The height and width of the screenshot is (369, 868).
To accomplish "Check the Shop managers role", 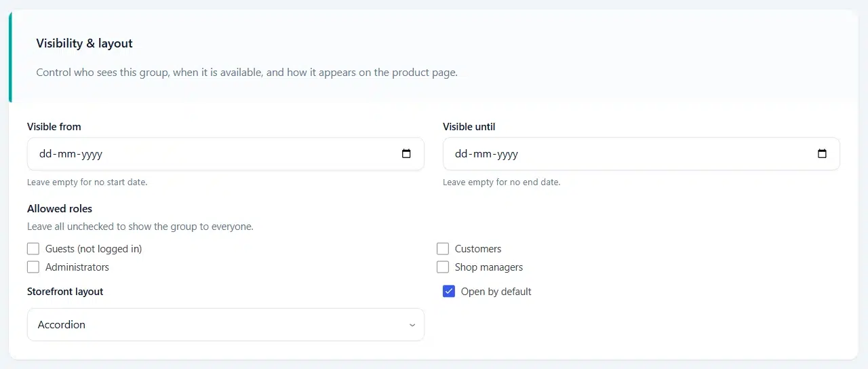I will tap(443, 267).
